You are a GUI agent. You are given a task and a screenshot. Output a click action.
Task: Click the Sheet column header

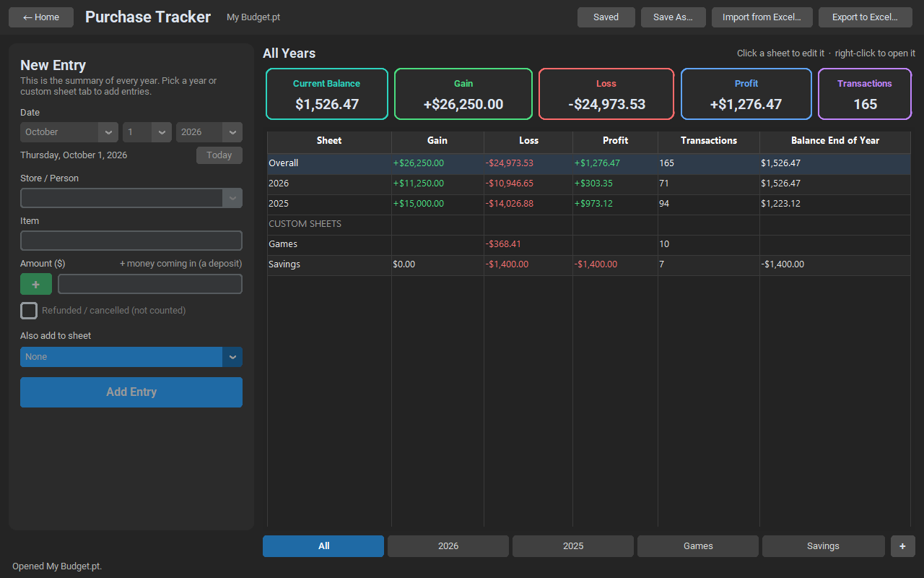[x=329, y=141]
